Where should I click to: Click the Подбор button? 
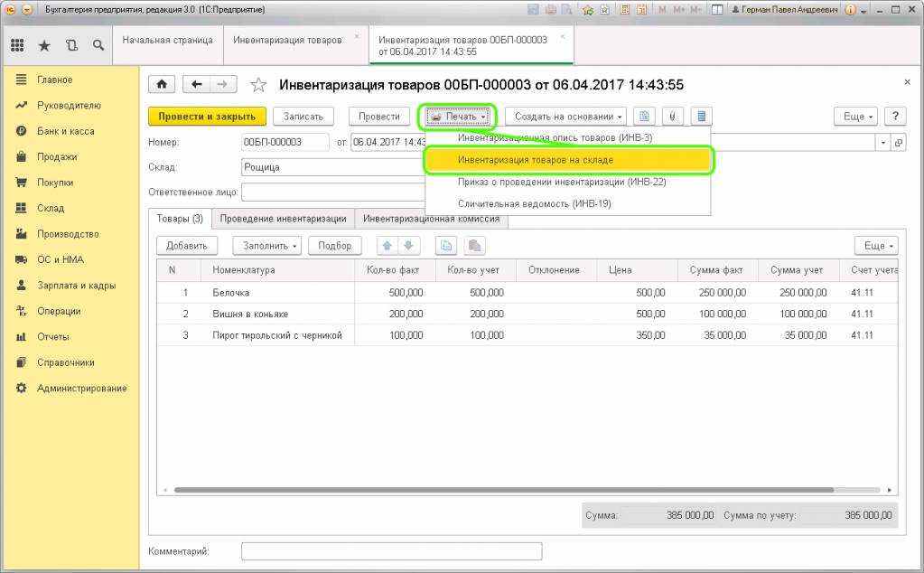coord(335,246)
